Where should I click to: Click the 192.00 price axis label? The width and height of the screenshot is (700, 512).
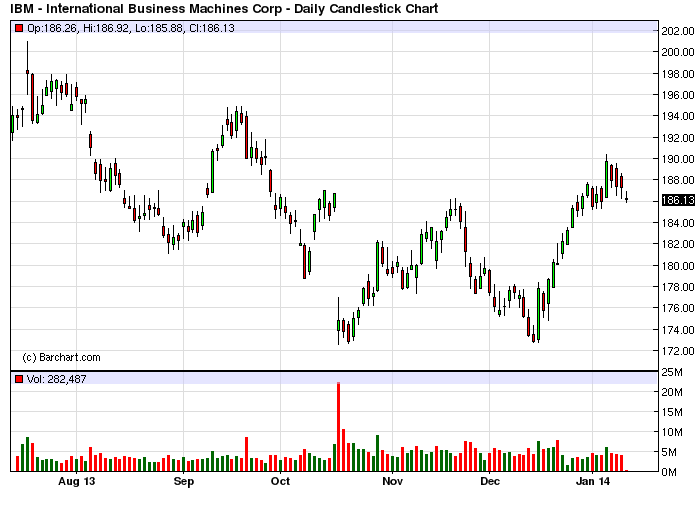pos(678,137)
